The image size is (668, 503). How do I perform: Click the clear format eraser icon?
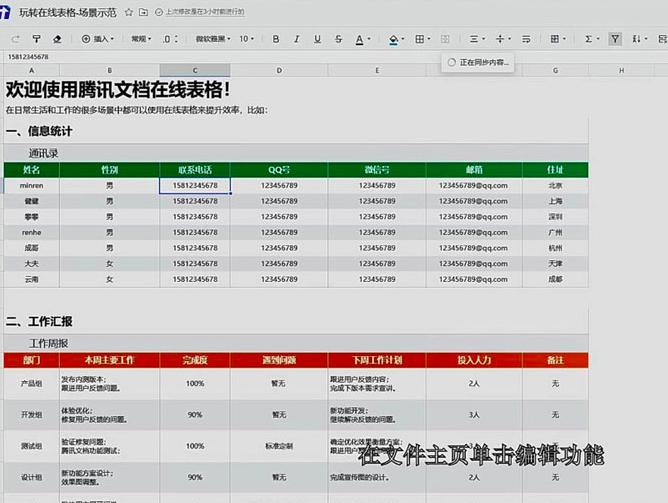tap(57, 39)
